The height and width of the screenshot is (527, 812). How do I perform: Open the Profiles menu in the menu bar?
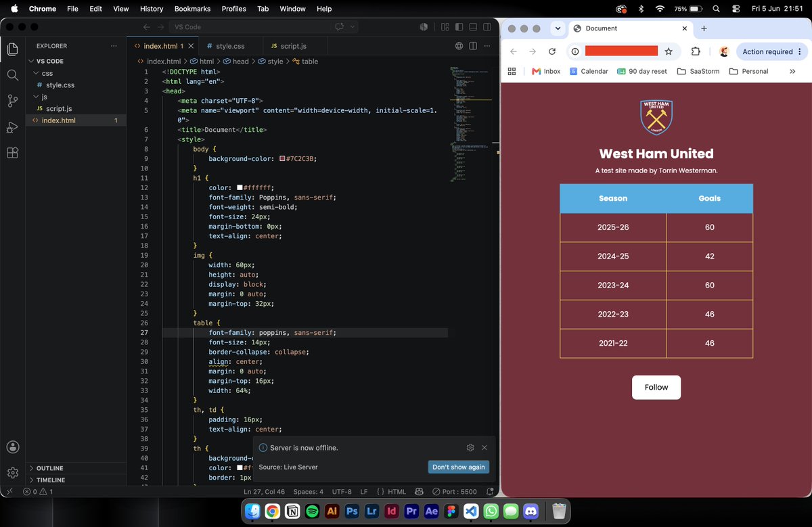(234, 9)
